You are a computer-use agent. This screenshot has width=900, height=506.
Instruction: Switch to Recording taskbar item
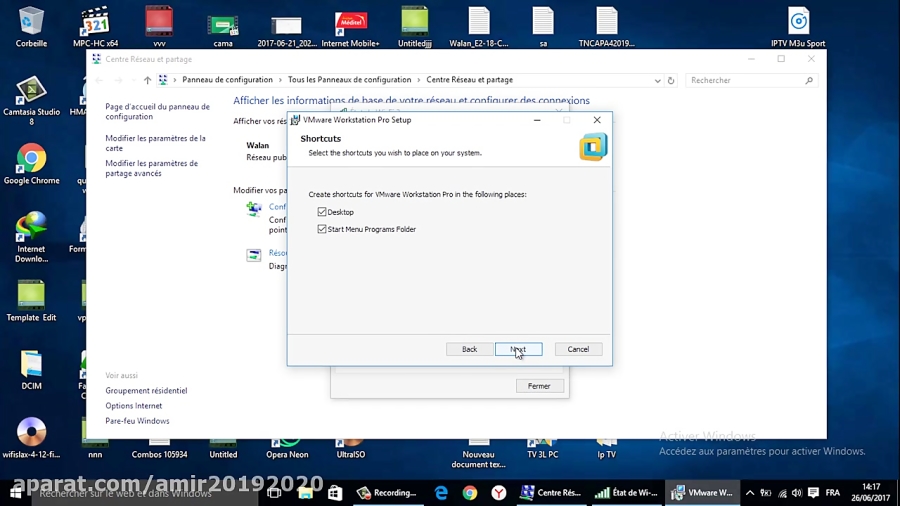pos(387,492)
